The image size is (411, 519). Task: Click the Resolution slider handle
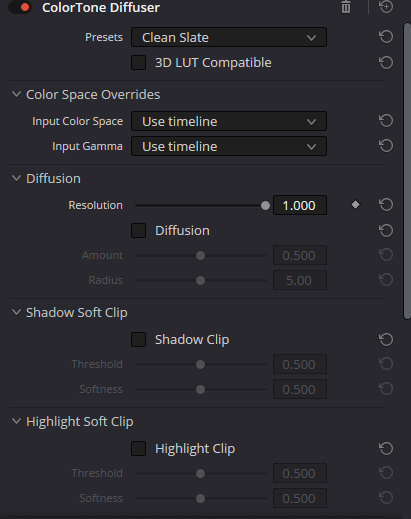265,205
